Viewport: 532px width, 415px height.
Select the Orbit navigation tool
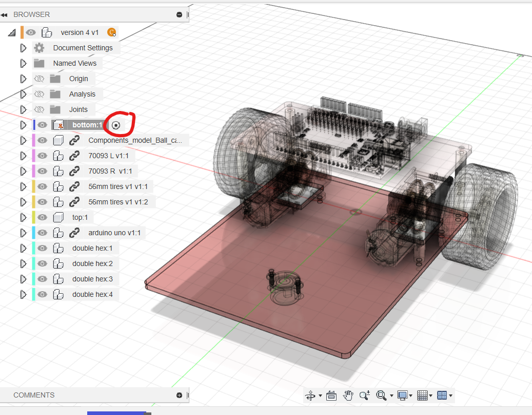coord(310,395)
